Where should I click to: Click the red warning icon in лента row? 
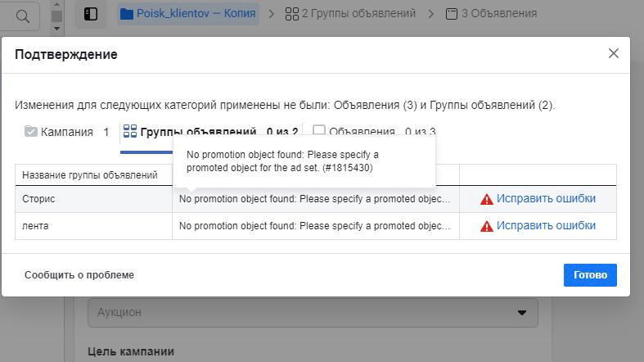pos(487,226)
